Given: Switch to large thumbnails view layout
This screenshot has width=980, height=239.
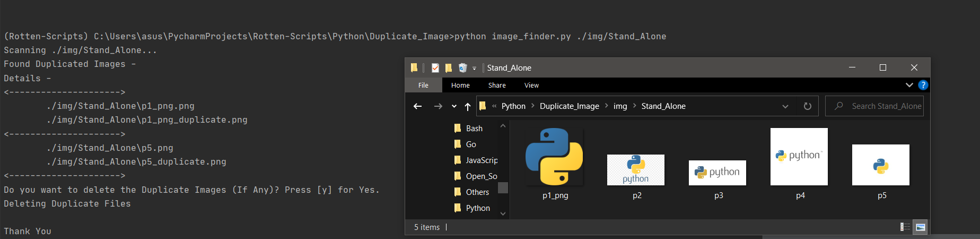Looking at the screenshot, I should coord(921,227).
